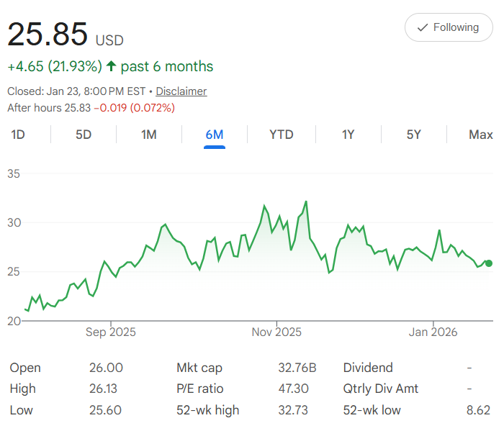The width and height of the screenshot is (504, 431).
Task: Select the 5Y time range
Action: pos(413,135)
